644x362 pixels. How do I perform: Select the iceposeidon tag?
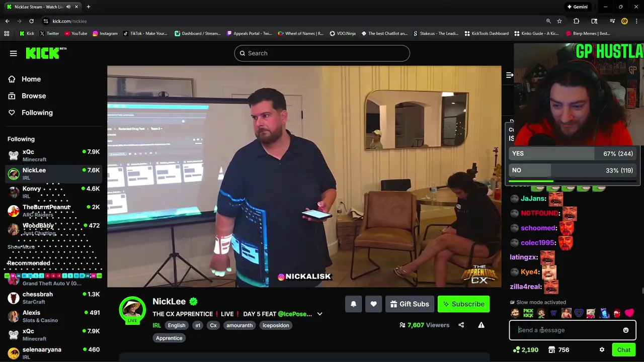pyautogui.click(x=276, y=325)
